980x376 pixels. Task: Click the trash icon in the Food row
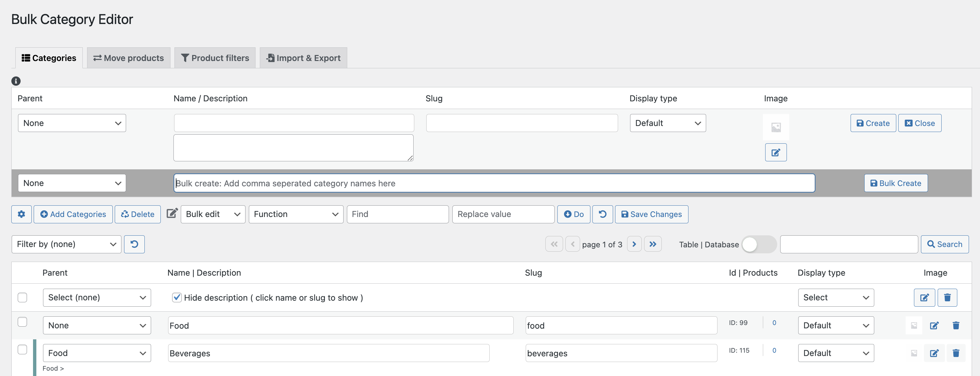pyautogui.click(x=955, y=325)
